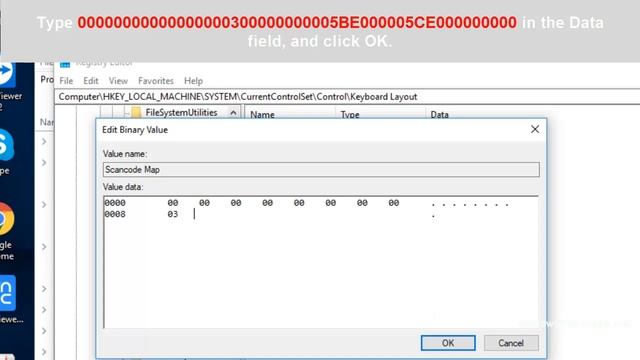Close the Edit Binary Value dialog

535,129
